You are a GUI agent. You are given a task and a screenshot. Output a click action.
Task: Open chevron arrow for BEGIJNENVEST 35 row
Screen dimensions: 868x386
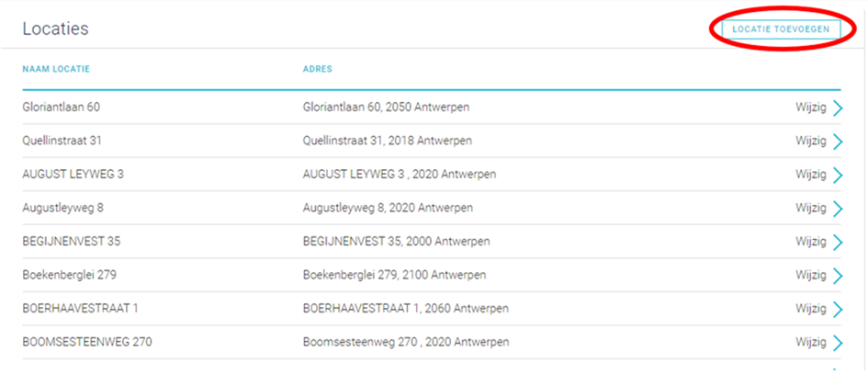pyautogui.click(x=838, y=242)
